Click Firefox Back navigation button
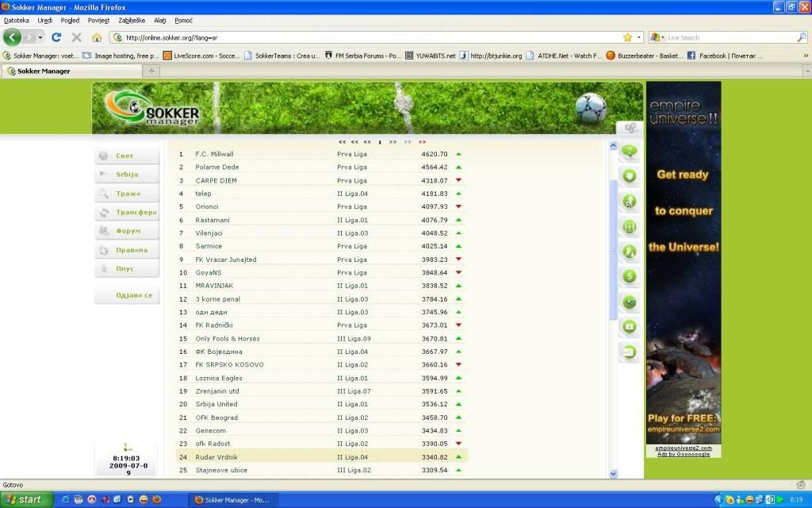The height and width of the screenshot is (508, 812). pos(13,37)
